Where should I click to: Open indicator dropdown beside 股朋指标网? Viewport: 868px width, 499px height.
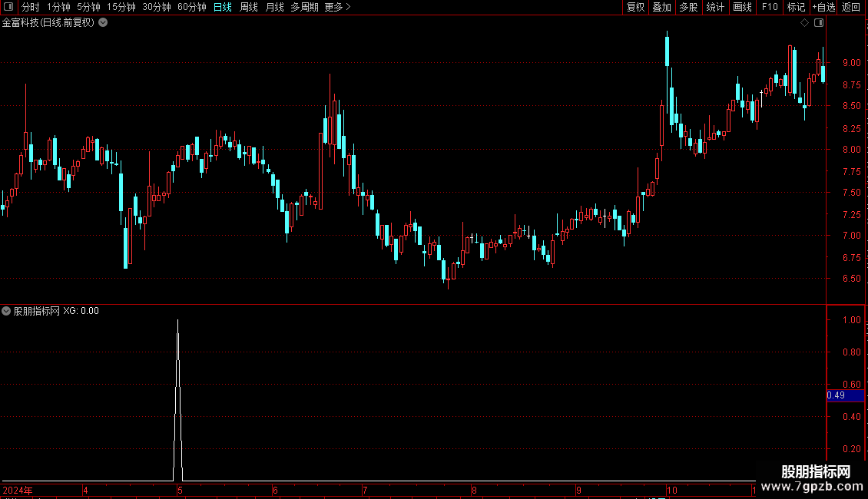(6, 311)
